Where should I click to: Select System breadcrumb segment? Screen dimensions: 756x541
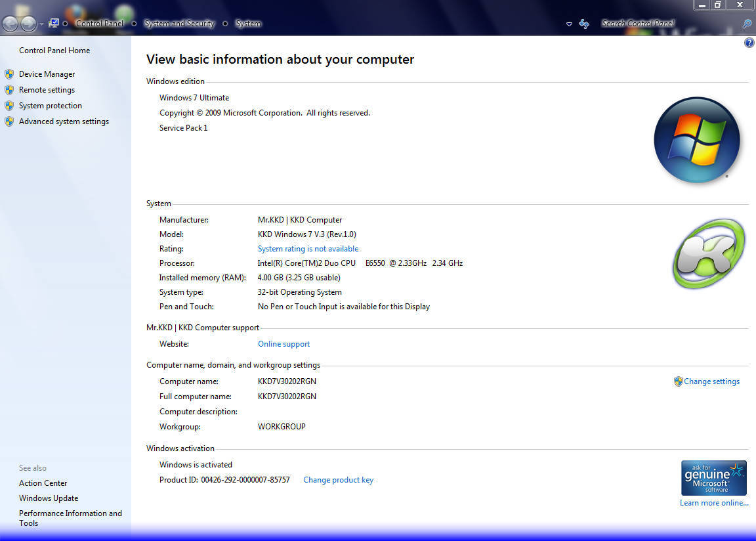coord(248,23)
